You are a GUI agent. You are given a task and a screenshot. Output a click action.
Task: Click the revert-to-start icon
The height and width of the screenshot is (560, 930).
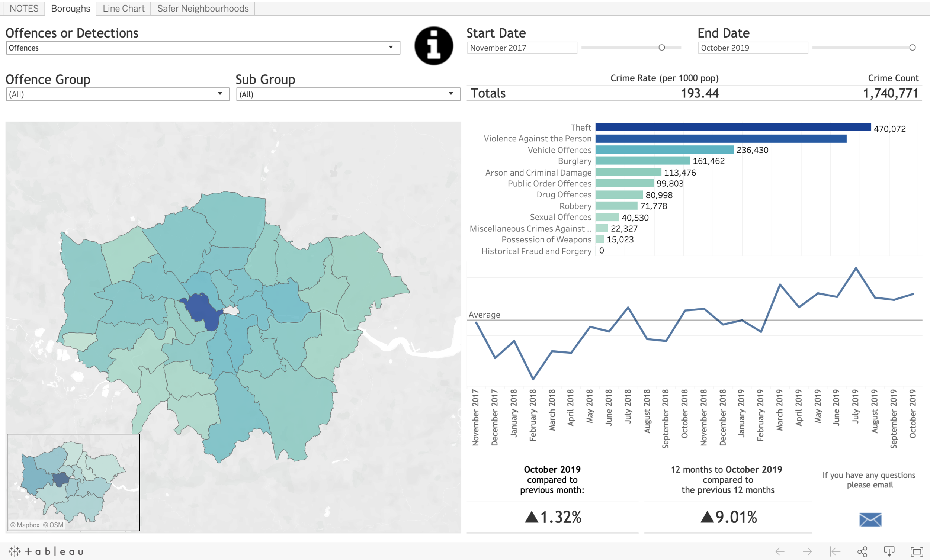click(x=835, y=551)
